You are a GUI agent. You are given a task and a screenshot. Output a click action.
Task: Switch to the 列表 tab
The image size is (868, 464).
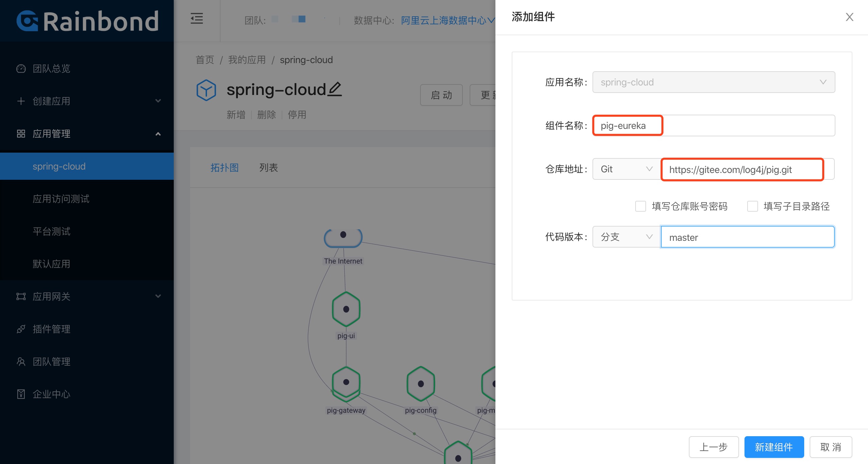[x=268, y=168]
